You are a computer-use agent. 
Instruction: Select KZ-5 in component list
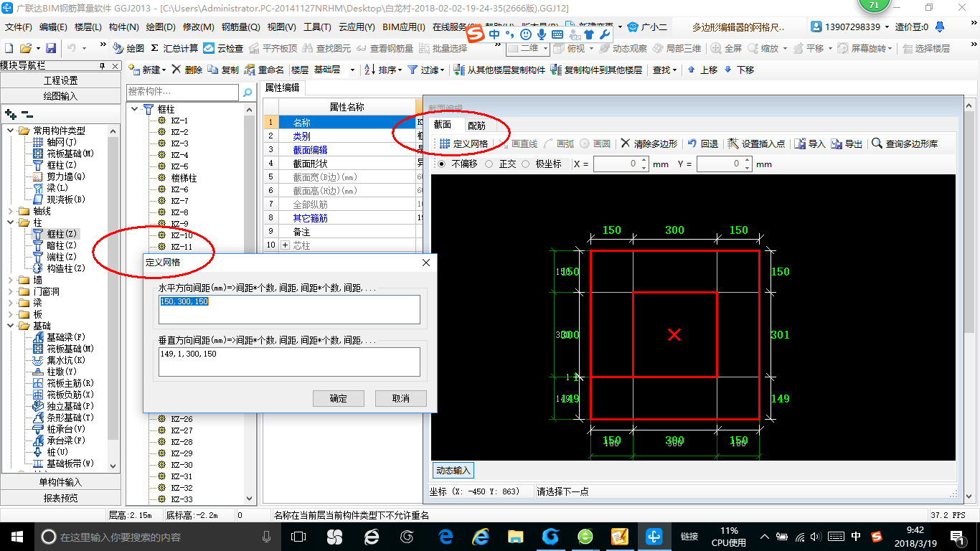click(179, 166)
